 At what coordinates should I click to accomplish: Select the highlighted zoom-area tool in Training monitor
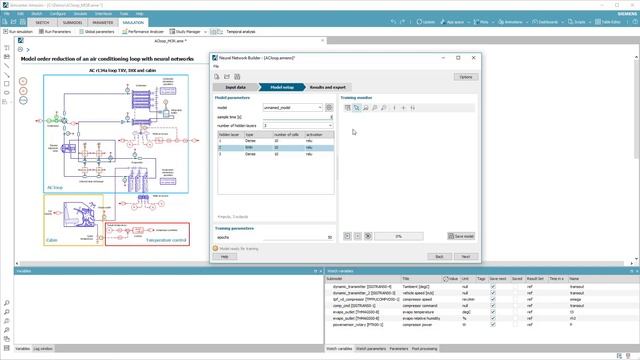coord(356,108)
